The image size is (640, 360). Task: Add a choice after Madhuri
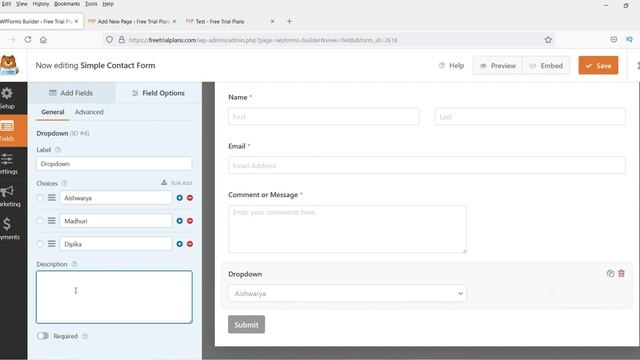pos(180,221)
